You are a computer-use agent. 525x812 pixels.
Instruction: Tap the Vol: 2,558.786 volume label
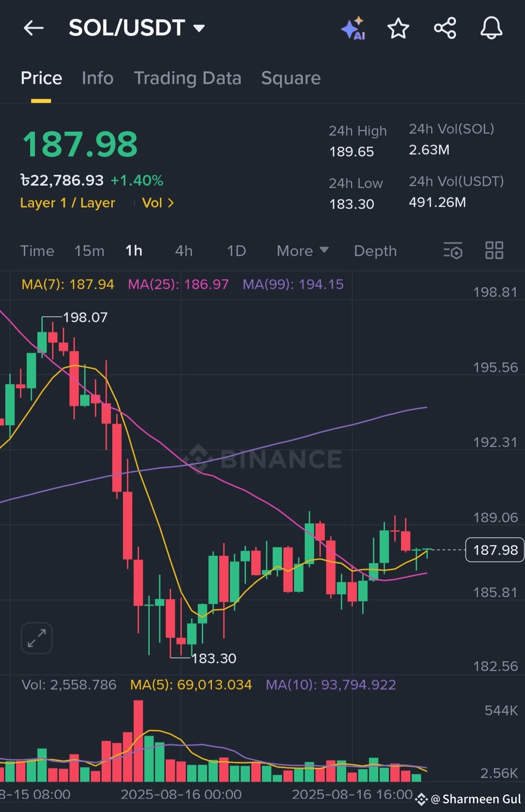tap(69, 685)
